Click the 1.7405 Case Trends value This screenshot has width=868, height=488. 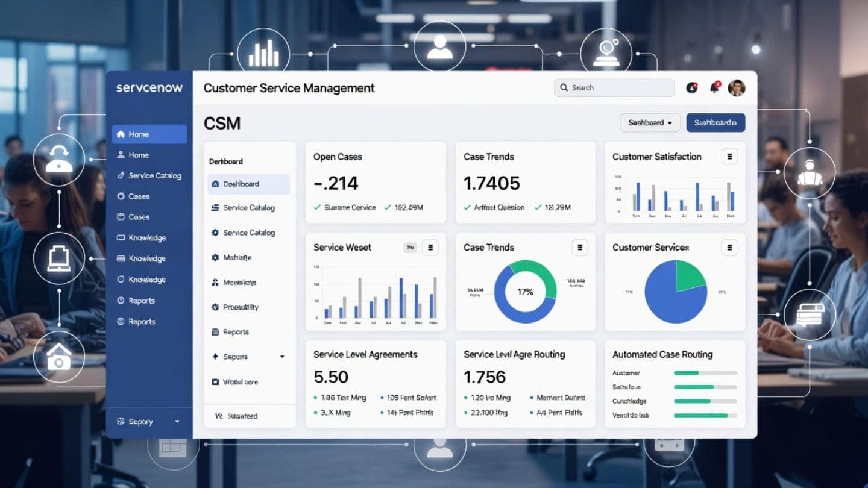point(491,183)
